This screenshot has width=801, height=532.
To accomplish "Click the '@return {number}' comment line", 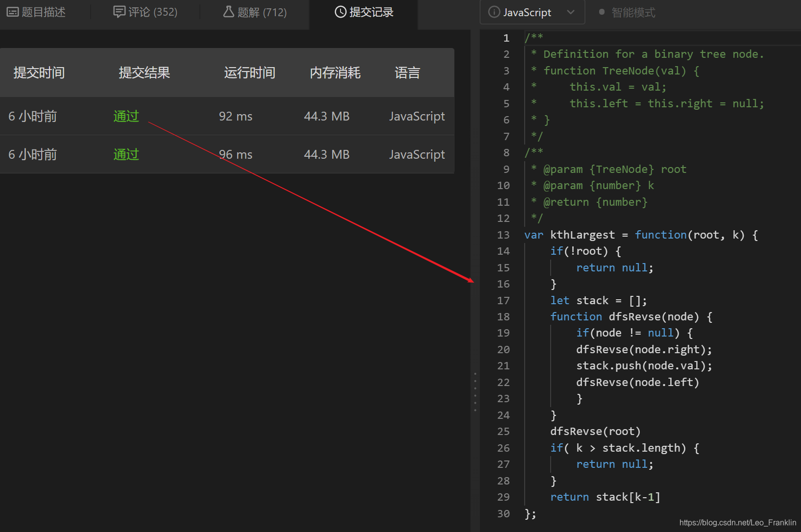I will click(595, 202).
